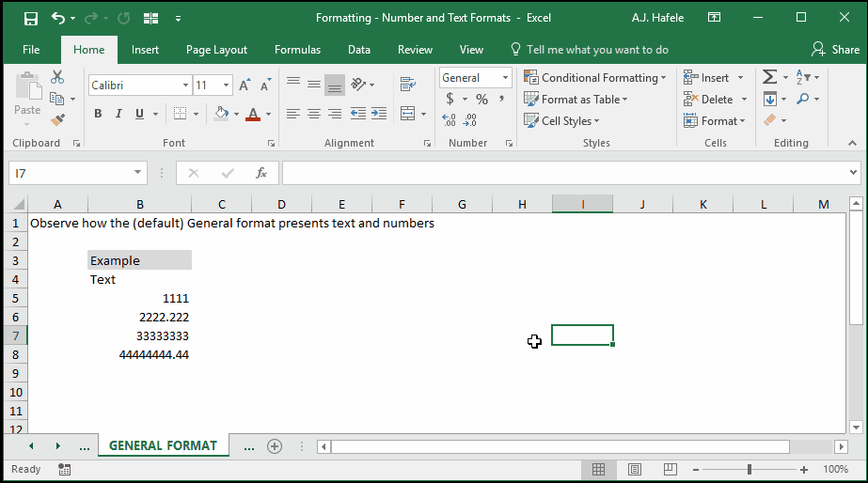Open the Clear eraser tool

point(770,120)
